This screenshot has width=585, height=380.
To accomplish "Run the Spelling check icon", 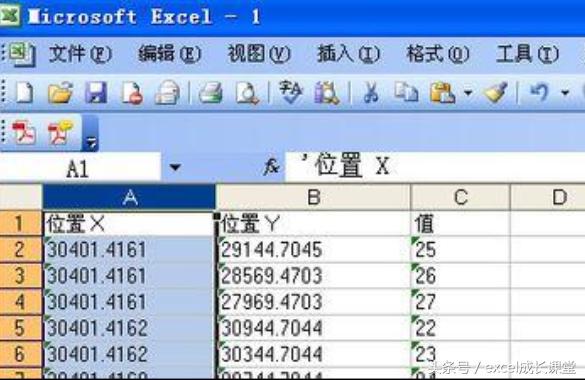I will tap(291, 92).
